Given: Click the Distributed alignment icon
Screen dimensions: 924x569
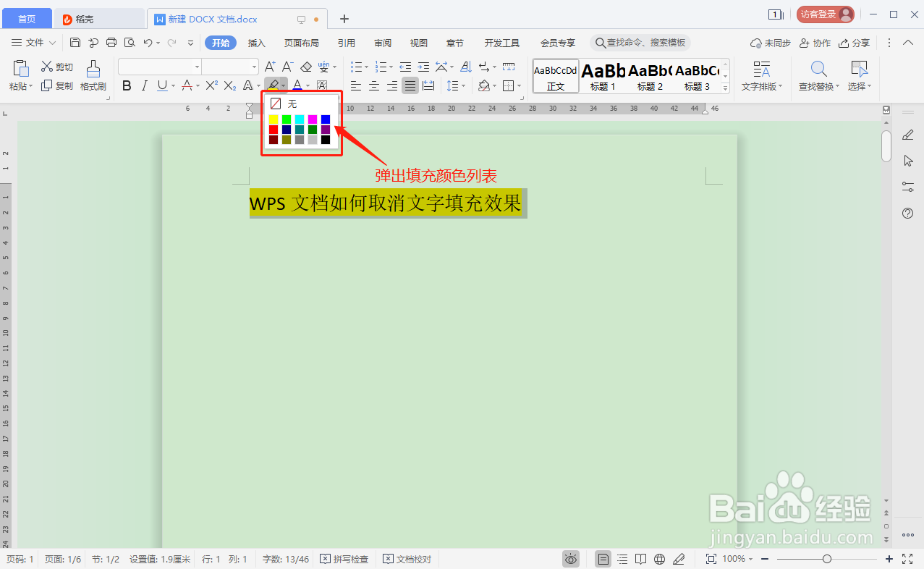Looking at the screenshot, I should [428, 86].
